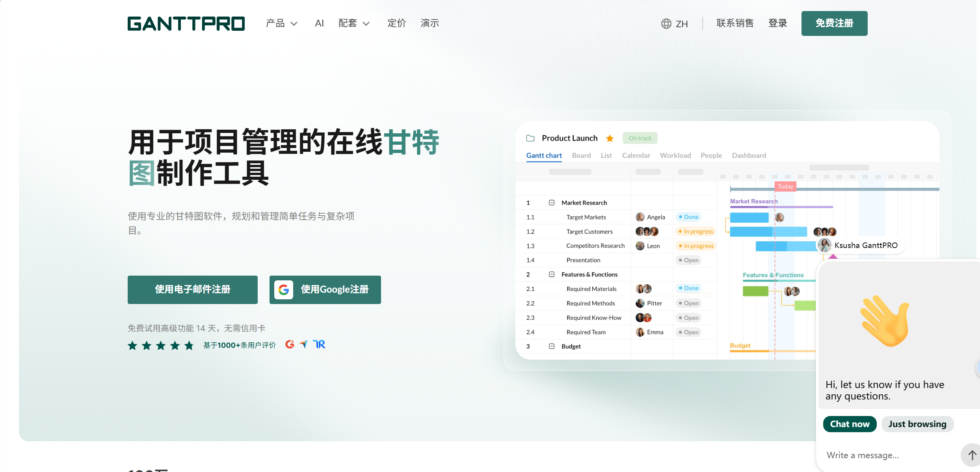Click the 联系销售 link
Image resolution: width=980 pixels, height=472 pixels.
pos(735,23)
